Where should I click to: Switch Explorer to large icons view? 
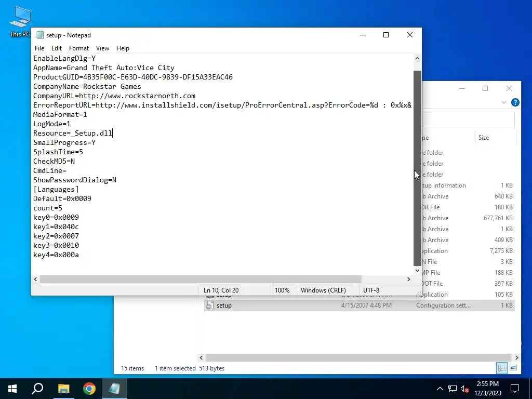tap(513, 368)
